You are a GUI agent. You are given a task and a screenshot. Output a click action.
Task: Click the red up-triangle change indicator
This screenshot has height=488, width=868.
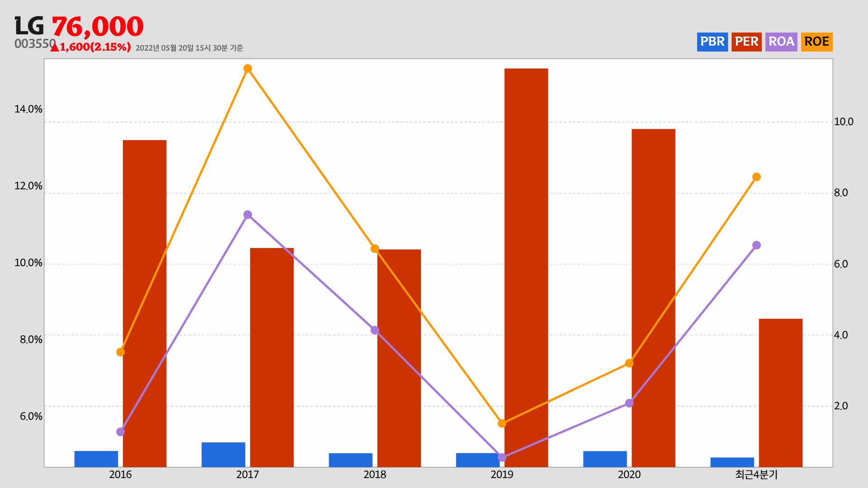55,47
